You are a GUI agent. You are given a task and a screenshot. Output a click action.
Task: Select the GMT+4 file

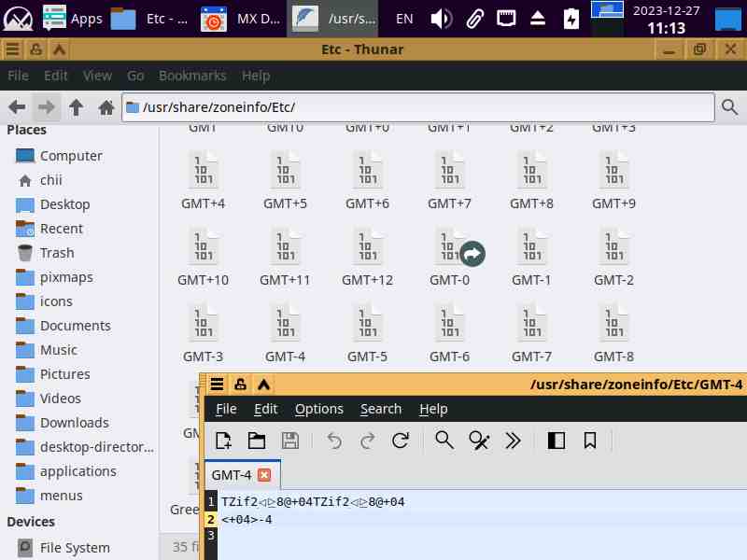[x=203, y=180]
